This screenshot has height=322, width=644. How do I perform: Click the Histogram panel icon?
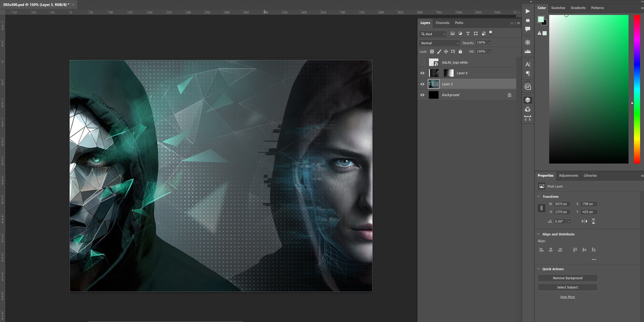[528, 51]
